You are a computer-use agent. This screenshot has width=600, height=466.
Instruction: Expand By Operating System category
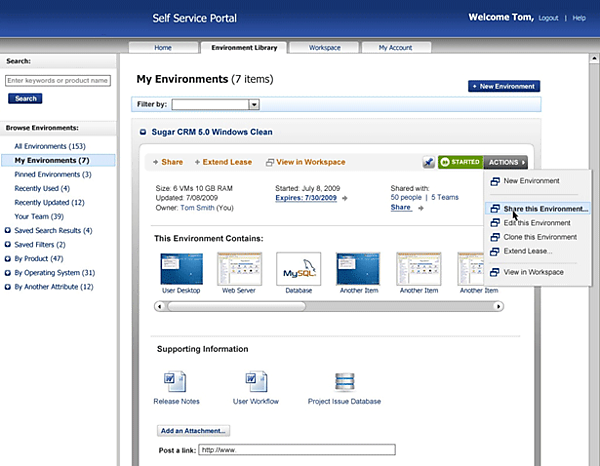(x=8, y=273)
